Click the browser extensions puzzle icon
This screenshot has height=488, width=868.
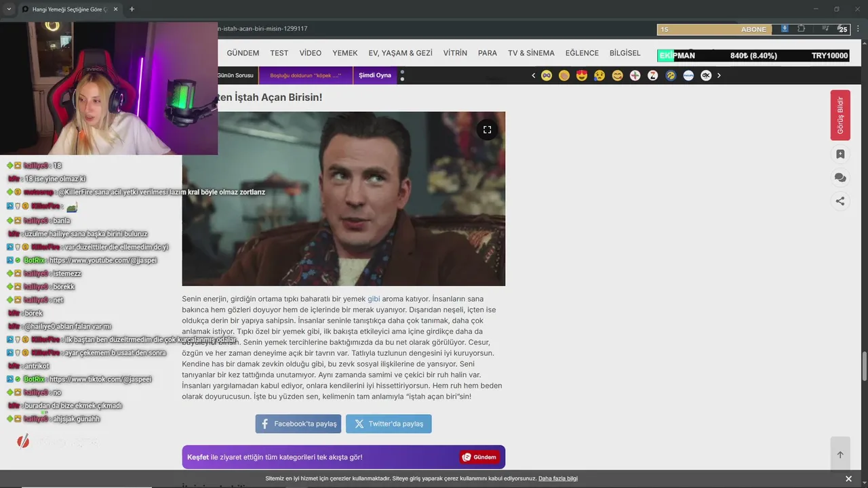pyautogui.click(x=802, y=28)
